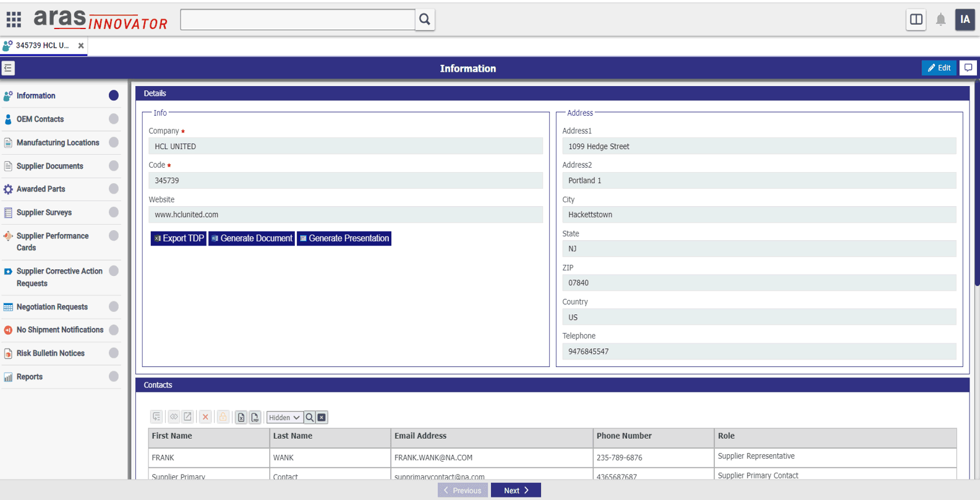This screenshot has width=980, height=500.
Task: Go to Manufacturing Locations
Action: click(58, 143)
